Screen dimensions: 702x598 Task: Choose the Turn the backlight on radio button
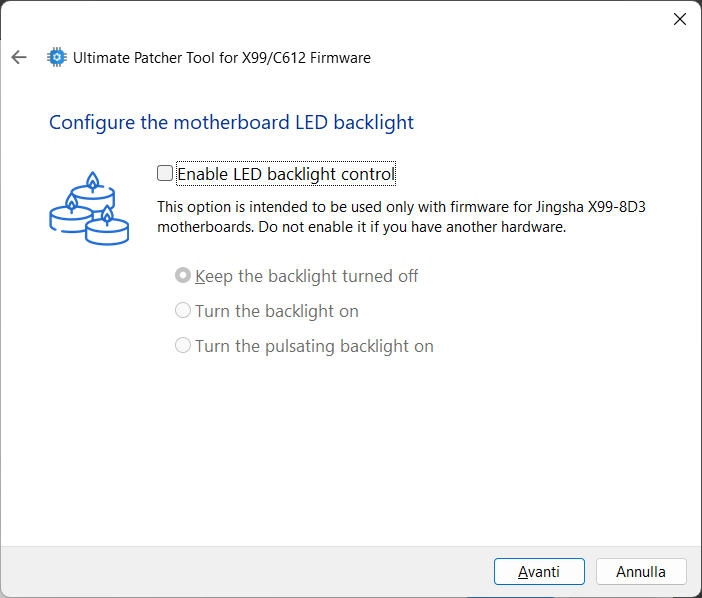tap(183, 311)
